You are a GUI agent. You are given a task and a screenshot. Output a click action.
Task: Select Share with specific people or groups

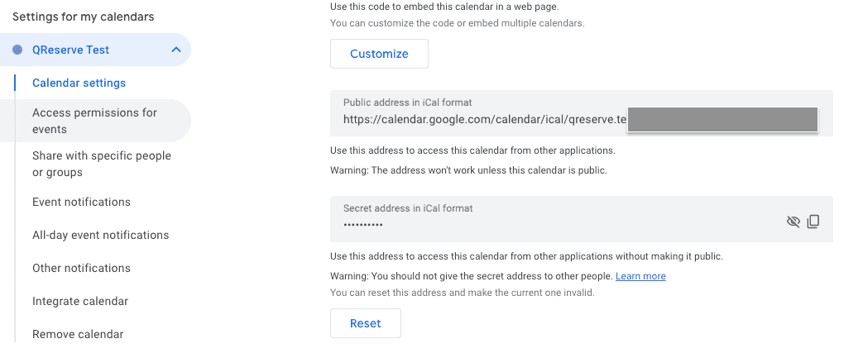pos(101,164)
